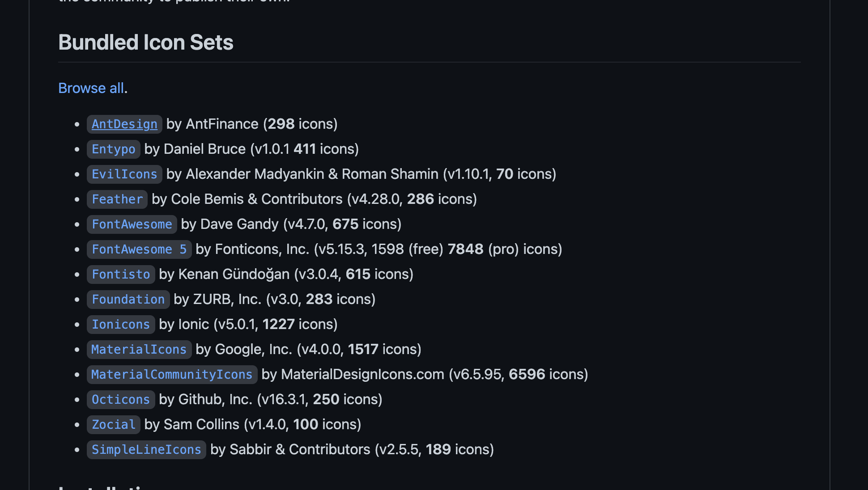This screenshot has width=868, height=490.
Task: Click the bold 7848 pro icon count
Action: click(465, 249)
